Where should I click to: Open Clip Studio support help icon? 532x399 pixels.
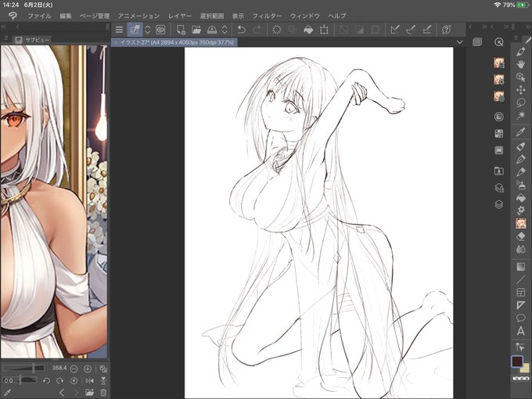(x=446, y=30)
